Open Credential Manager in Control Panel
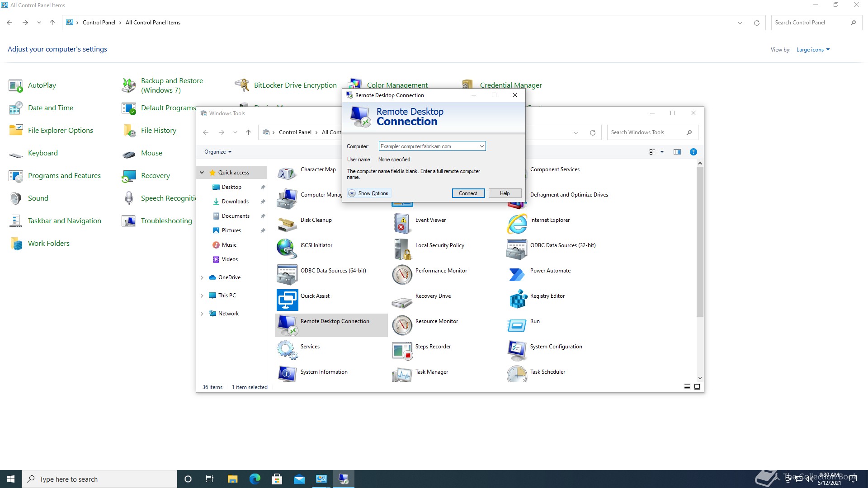The height and width of the screenshot is (488, 868). coord(511,85)
